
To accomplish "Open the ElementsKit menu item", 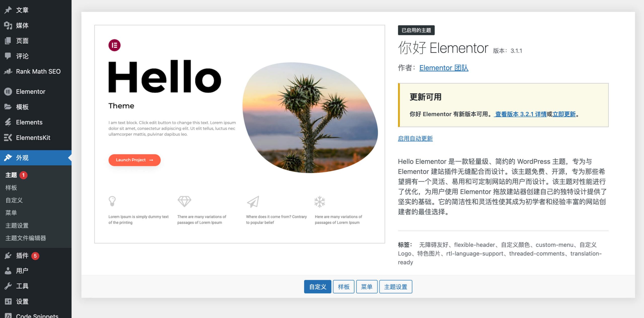I will pyautogui.click(x=36, y=138).
